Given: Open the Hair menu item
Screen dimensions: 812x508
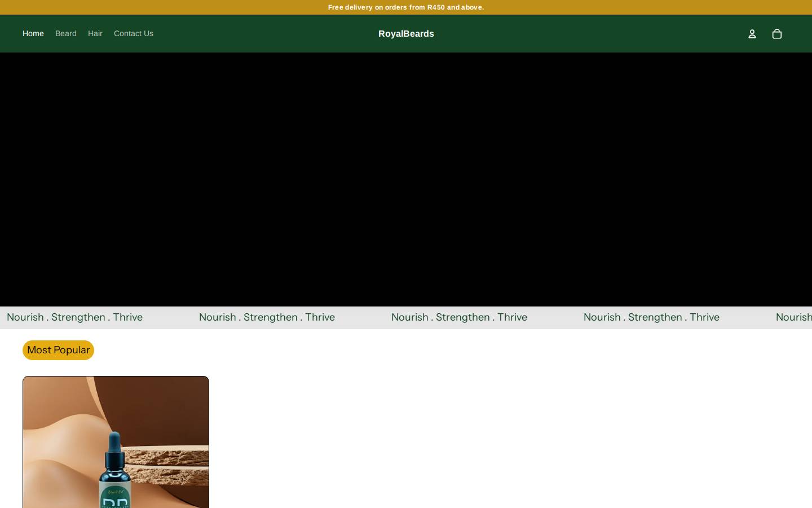Looking at the screenshot, I should (95, 33).
